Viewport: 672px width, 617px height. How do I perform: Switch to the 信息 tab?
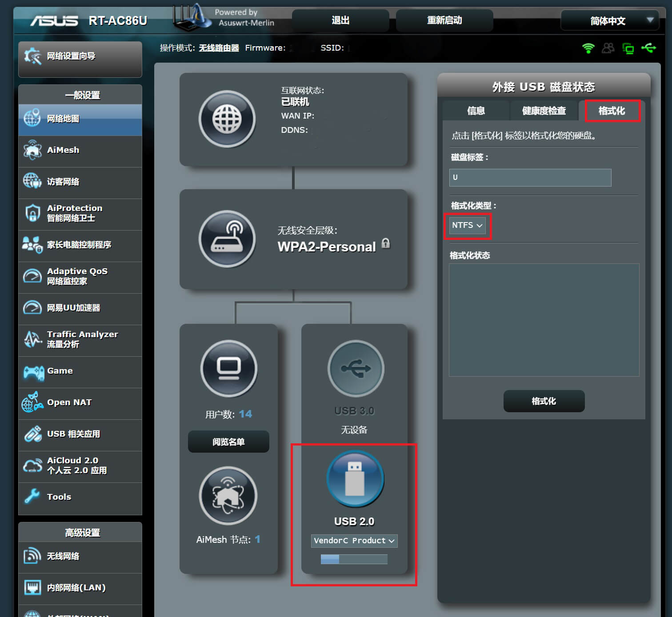(476, 111)
